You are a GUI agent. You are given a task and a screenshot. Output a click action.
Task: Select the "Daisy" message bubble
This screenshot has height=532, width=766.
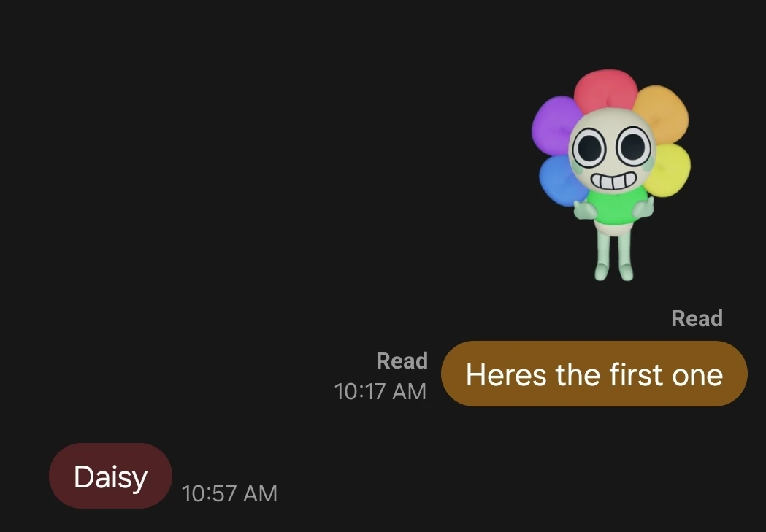pyautogui.click(x=110, y=476)
